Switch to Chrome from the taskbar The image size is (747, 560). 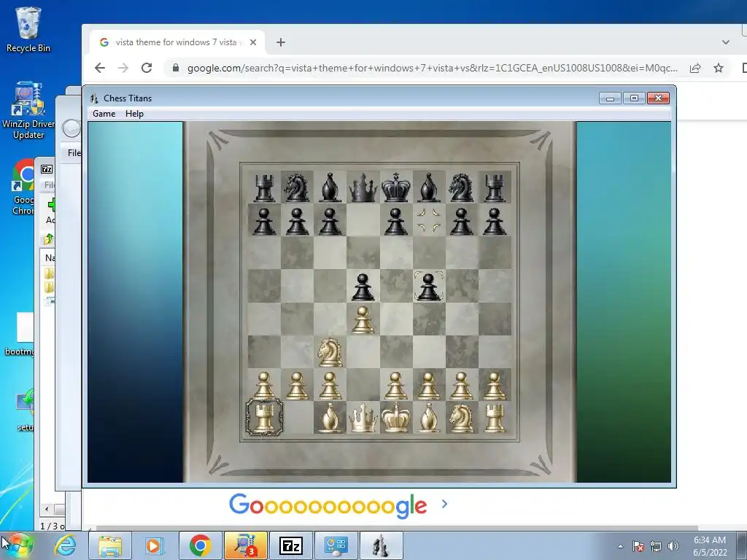(201, 545)
